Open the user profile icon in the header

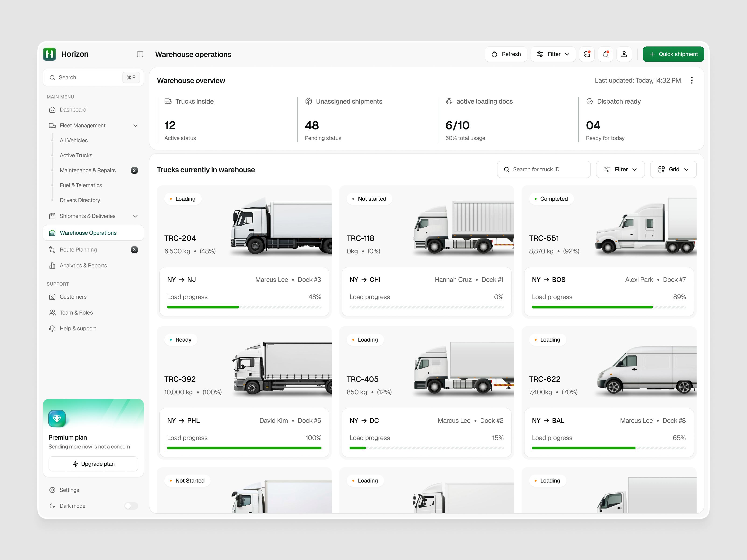(x=624, y=54)
